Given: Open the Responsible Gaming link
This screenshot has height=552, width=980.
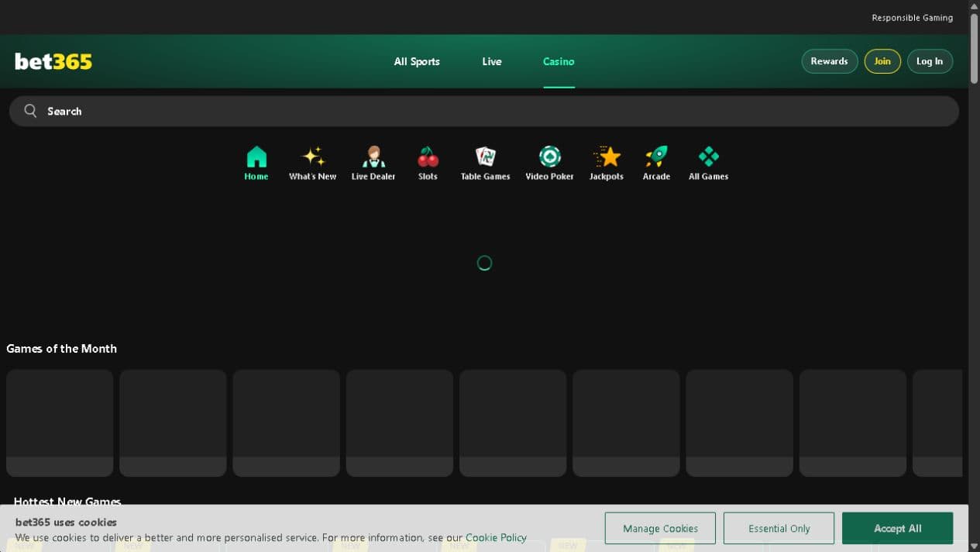Looking at the screenshot, I should 912,18.
